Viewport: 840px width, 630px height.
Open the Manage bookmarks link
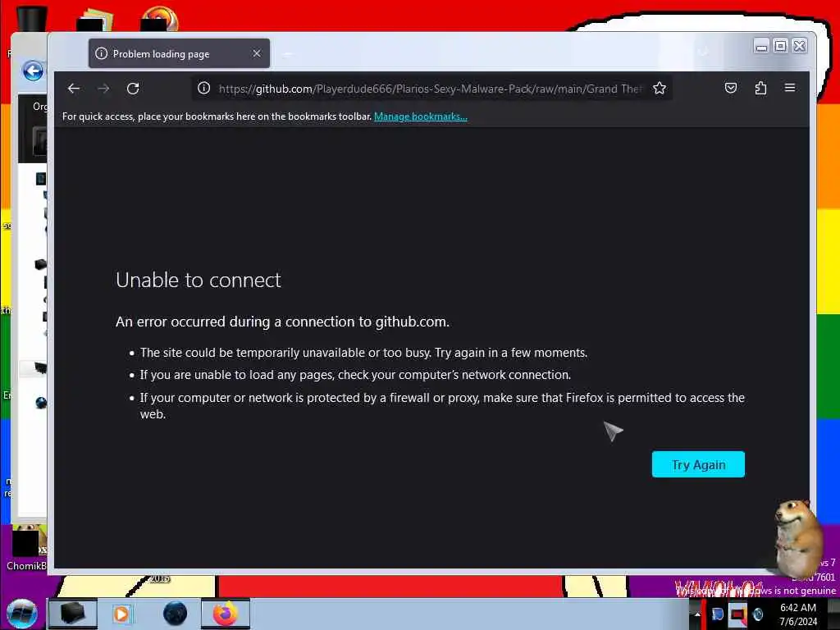[421, 116]
